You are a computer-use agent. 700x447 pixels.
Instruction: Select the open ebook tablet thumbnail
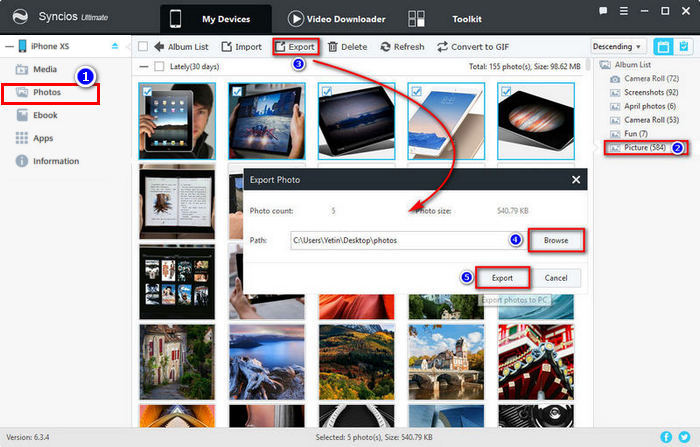pyautogui.click(x=177, y=201)
